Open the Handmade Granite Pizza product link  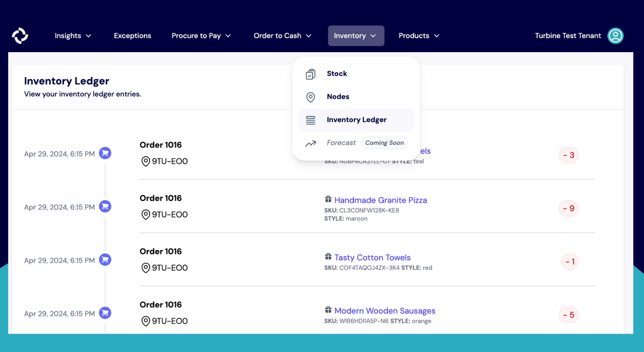point(381,200)
